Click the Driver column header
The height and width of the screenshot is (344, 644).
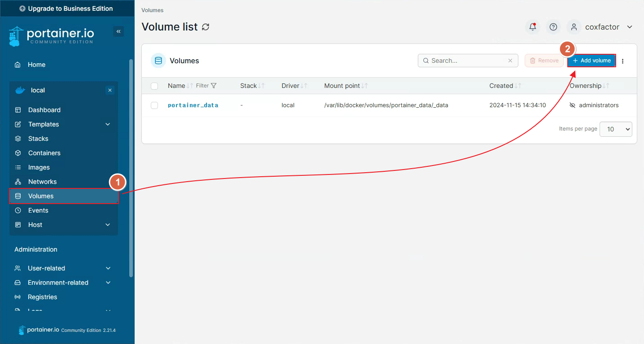290,86
